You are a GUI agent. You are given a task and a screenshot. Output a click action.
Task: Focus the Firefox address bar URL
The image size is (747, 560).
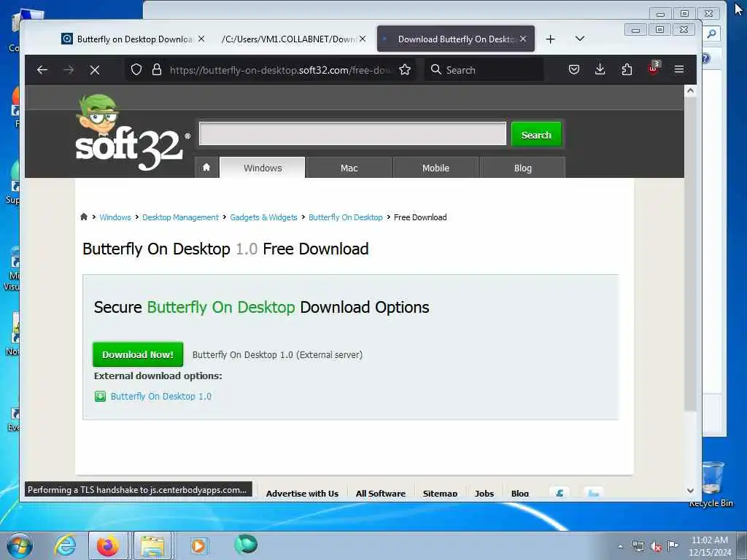click(x=281, y=70)
